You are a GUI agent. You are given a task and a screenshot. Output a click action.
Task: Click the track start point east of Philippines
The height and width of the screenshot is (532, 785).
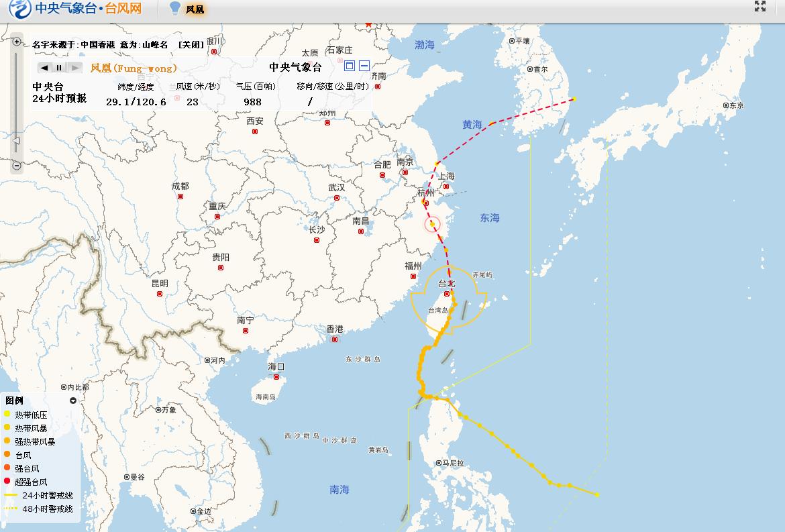596,495
